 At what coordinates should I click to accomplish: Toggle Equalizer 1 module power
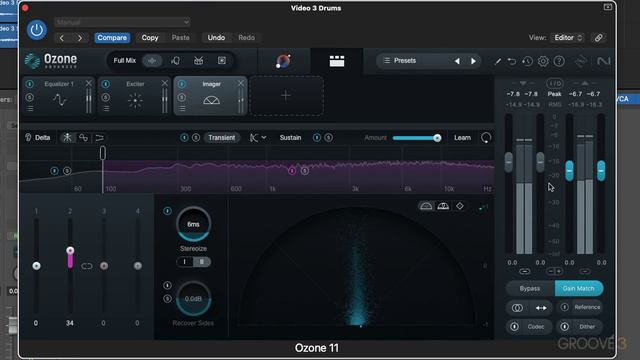30,84
